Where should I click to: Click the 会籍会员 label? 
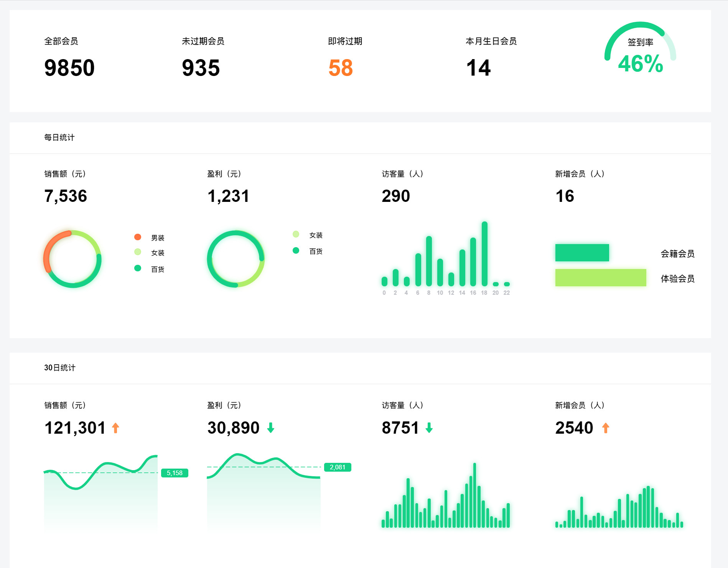[x=677, y=254]
